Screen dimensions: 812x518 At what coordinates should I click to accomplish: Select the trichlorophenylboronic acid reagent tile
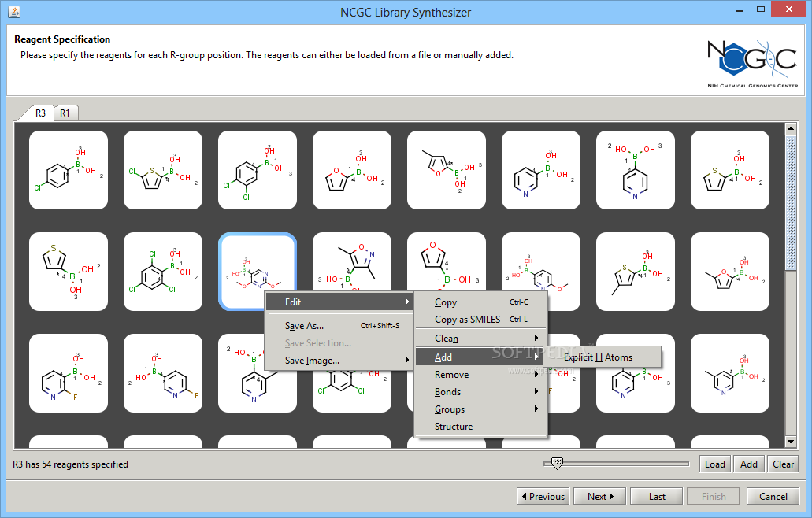pos(163,272)
